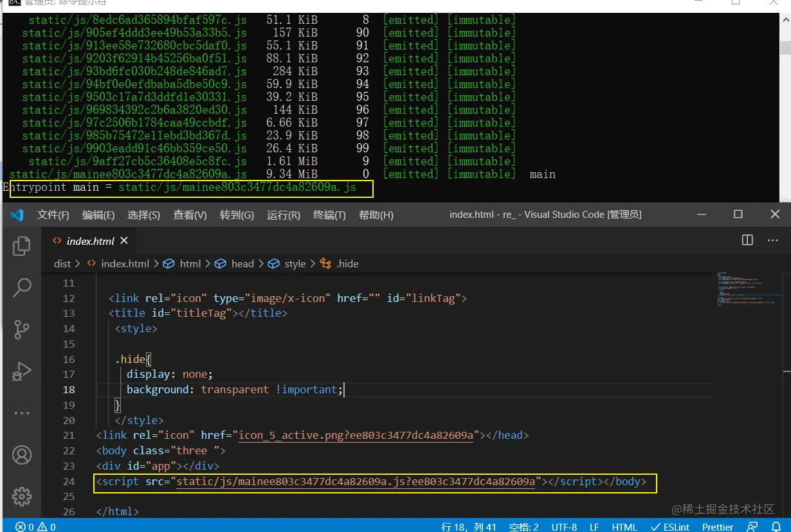The width and height of the screenshot is (791, 532).
Task: Open the Search view in activity bar
Action: point(22,287)
